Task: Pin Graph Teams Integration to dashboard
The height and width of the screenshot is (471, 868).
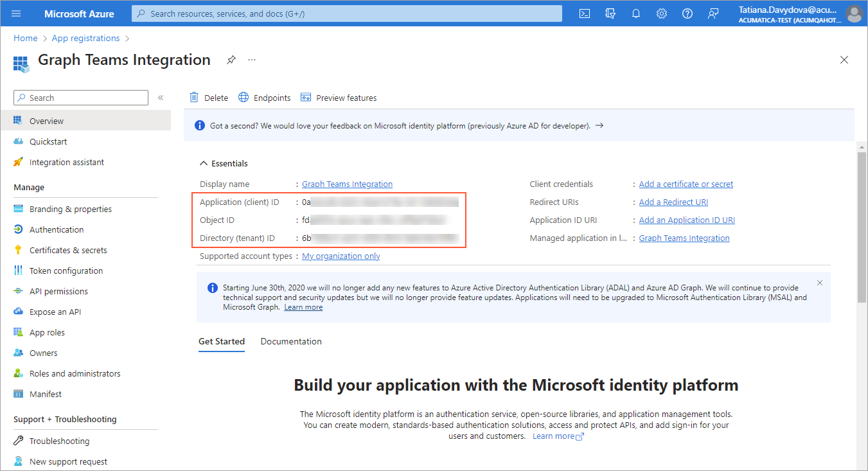Action: 231,60
